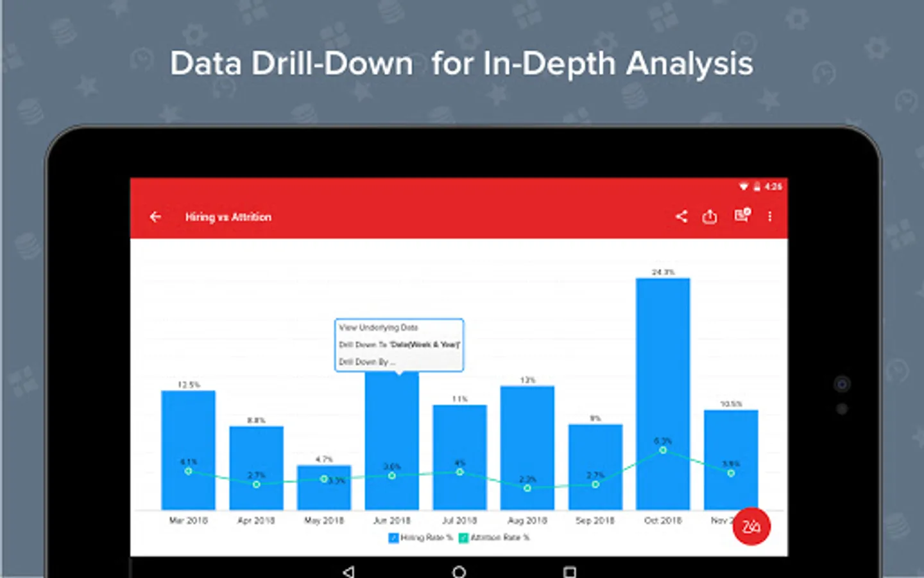Click the 'Jun 2018' axis label
This screenshot has height=578, width=924.
(x=392, y=520)
